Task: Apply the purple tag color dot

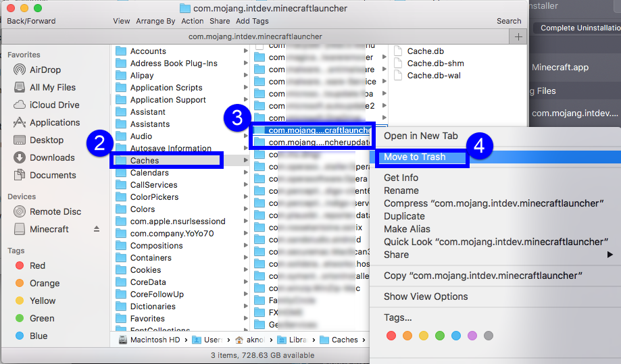Action: (472, 336)
